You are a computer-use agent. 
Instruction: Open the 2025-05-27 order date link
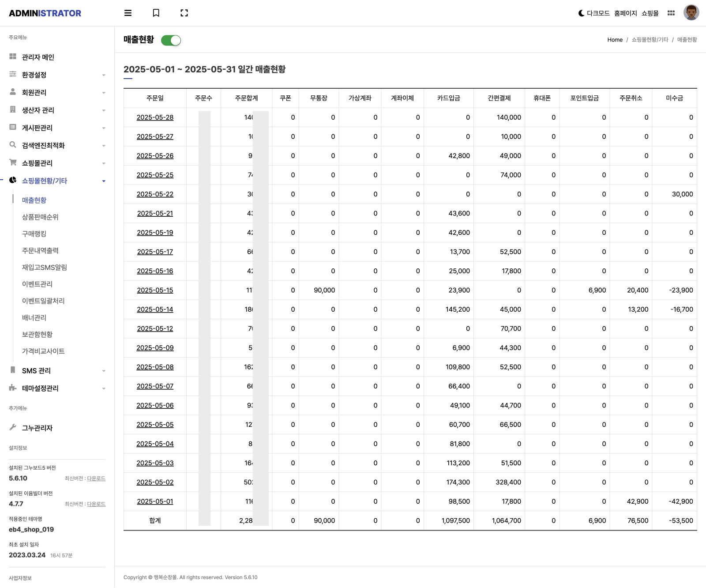click(x=155, y=136)
